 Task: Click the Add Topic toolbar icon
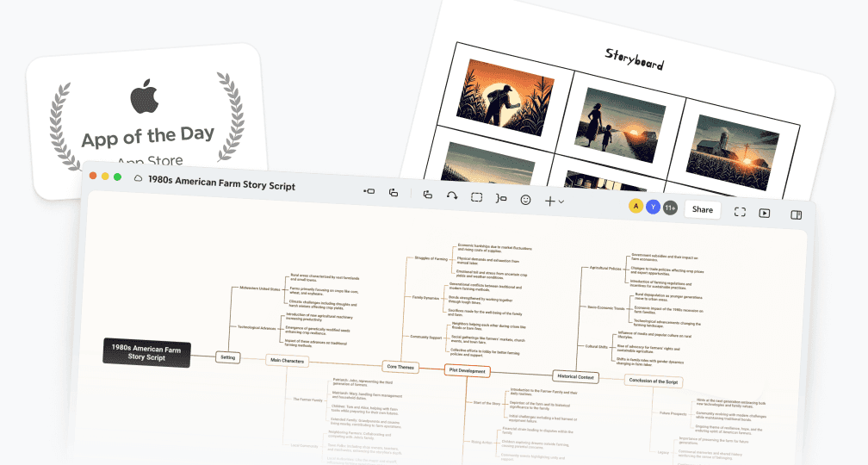(369, 191)
